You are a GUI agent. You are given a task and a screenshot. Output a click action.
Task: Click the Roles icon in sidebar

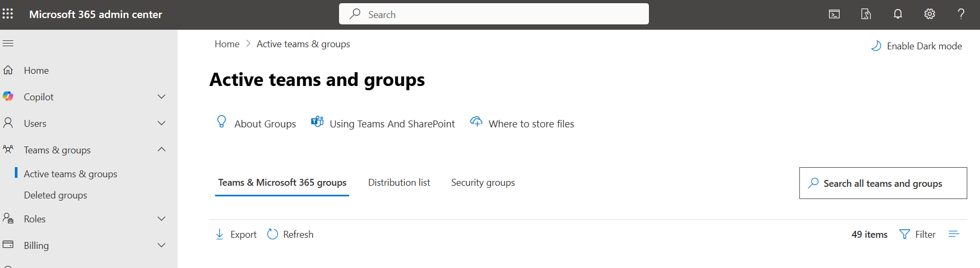tap(8, 219)
